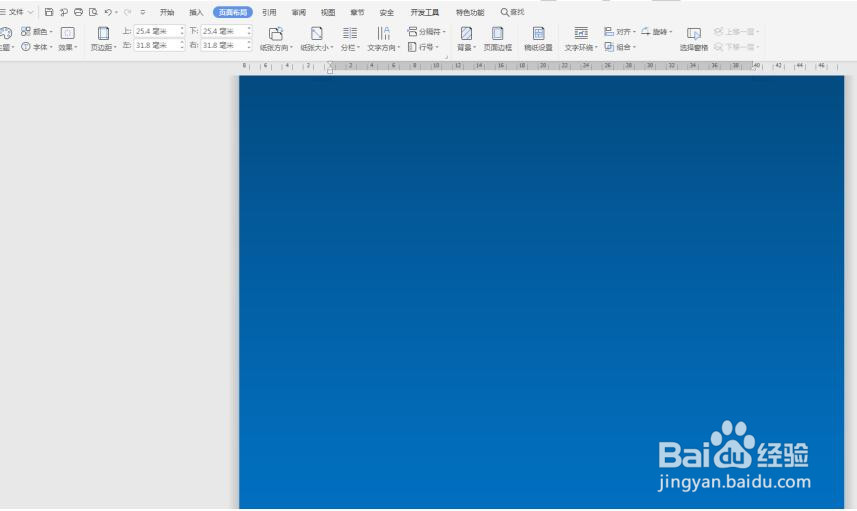857x511 pixels.
Task: Decrease left margin with stepper down arrow
Action: [182, 49]
